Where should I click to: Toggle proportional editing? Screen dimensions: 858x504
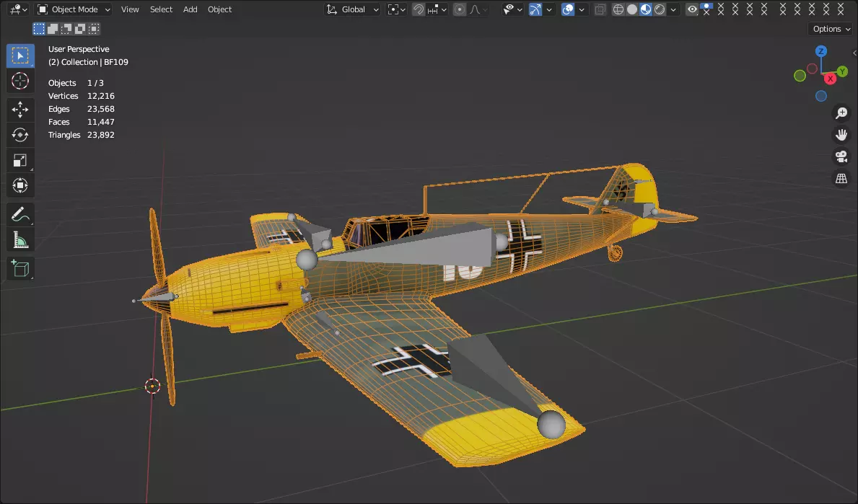pos(460,9)
